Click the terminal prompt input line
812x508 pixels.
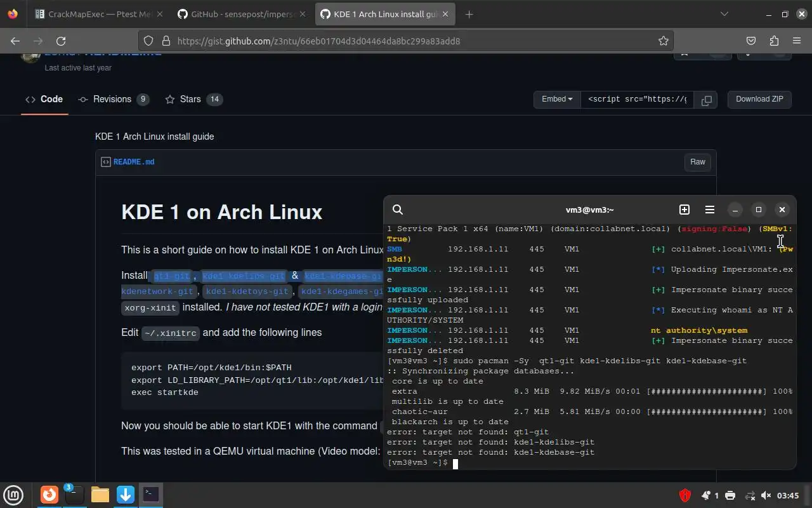(590, 463)
